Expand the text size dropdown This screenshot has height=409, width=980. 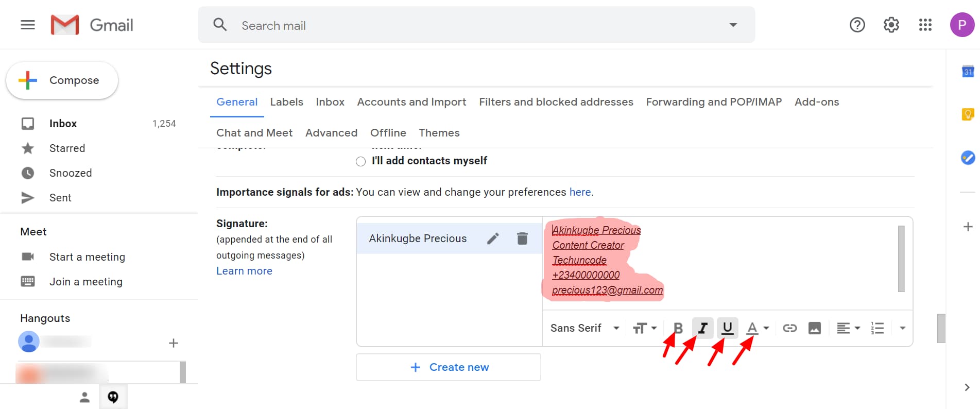point(644,328)
